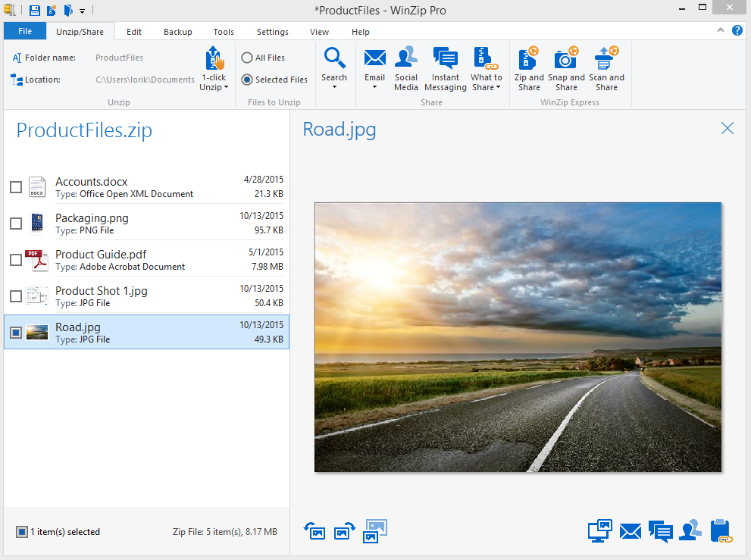Check the Product Guide.pdf checkbox

[16, 260]
